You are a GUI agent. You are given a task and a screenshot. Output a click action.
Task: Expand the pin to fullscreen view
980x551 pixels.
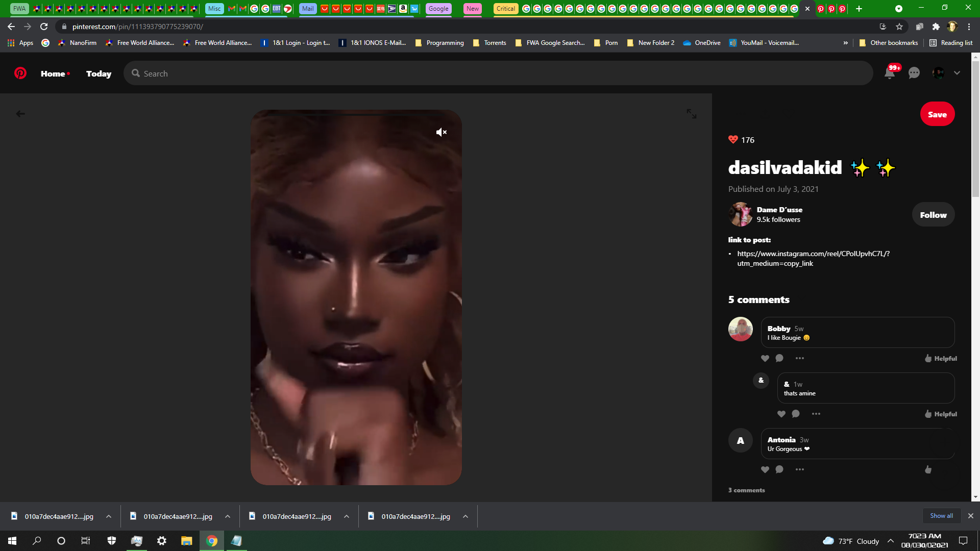691,114
